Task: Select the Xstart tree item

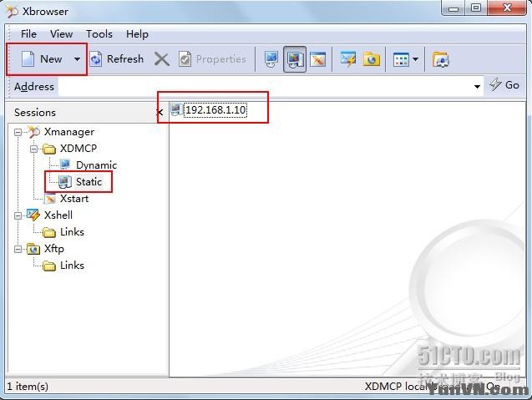Action: pos(74,199)
